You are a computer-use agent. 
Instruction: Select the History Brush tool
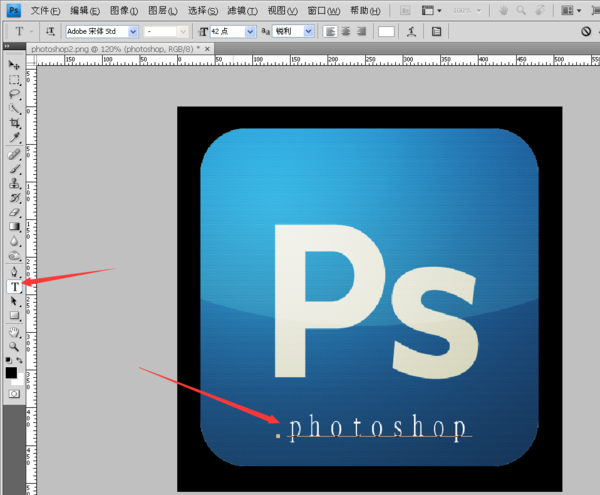coord(14,198)
